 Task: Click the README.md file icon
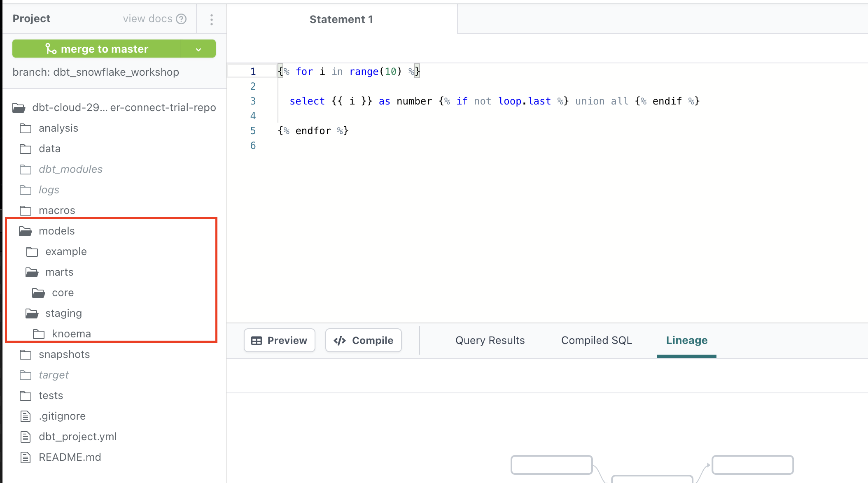[x=26, y=457]
